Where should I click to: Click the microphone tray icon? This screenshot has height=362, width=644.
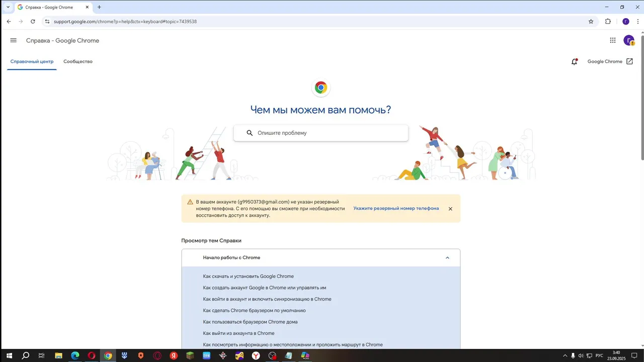573,355
